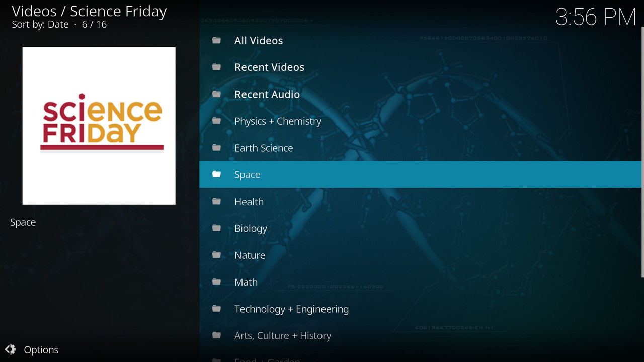Viewport: 644px width, 362px height.
Task: Click the Science Friday logo thumbnail
Action: pyautogui.click(x=99, y=126)
